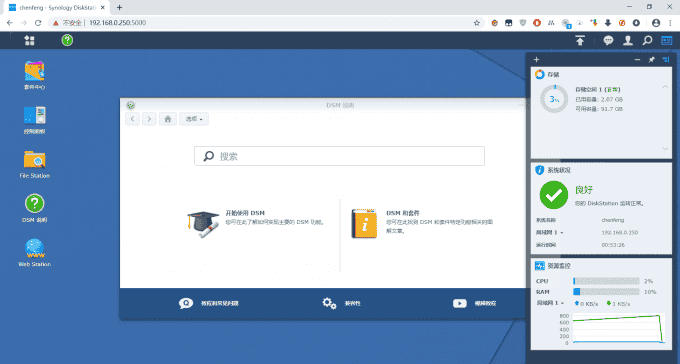Pin the widget panel with the pushpin icon
Image resolution: width=680 pixels, height=364 pixels.
pos(651,59)
